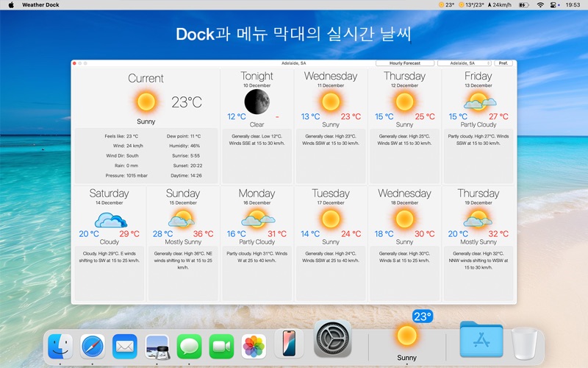This screenshot has height=368, width=588.
Task: Click the 13°/23° menu bar item
Action: tap(471, 5)
